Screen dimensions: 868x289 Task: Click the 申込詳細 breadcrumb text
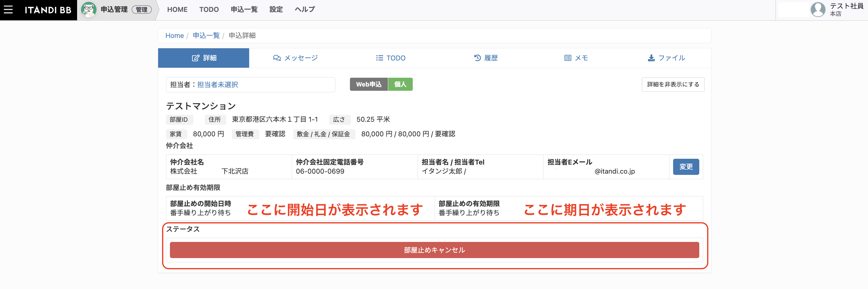[x=242, y=36]
